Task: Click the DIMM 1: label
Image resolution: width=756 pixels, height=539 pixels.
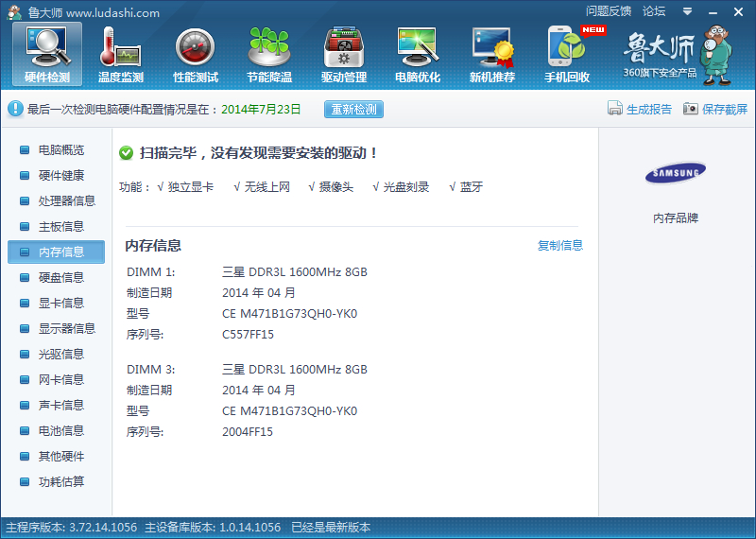Action: (x=151, y=272)
